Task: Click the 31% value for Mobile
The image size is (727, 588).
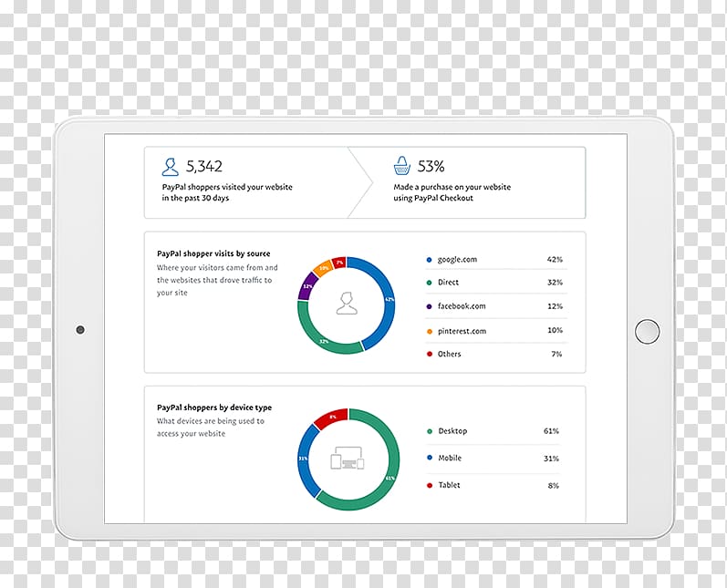Action: coord(551,459)
